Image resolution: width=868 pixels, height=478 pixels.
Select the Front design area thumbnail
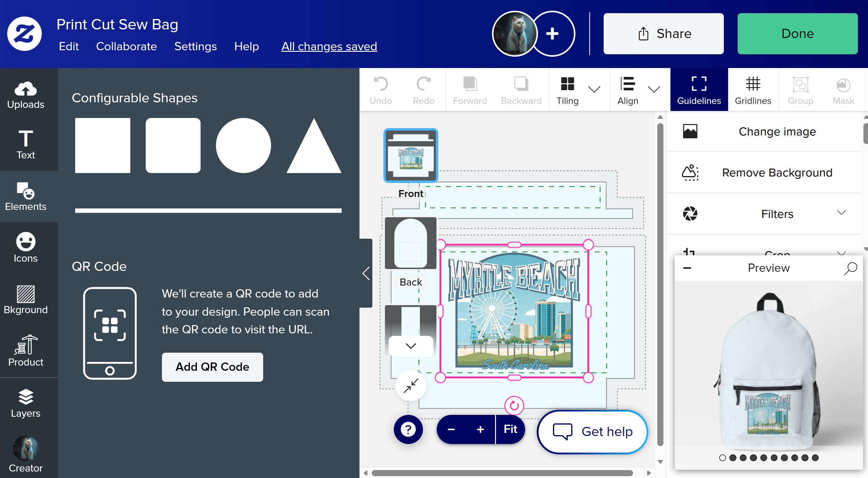click(410, 155)
